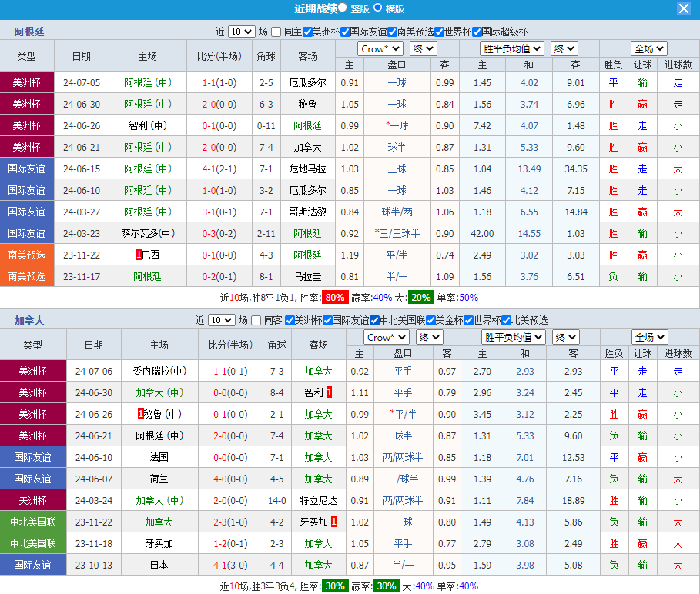This screenshot has height=594, width=700.
Task: Click the red card marker beside 巴西
Action: point(138,255)
